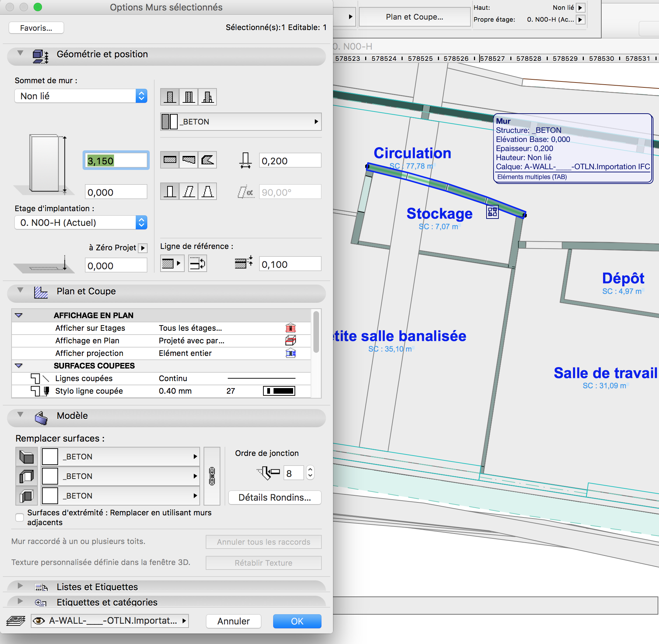Click the cut line pen color swatch

click(x=279, y=391)
